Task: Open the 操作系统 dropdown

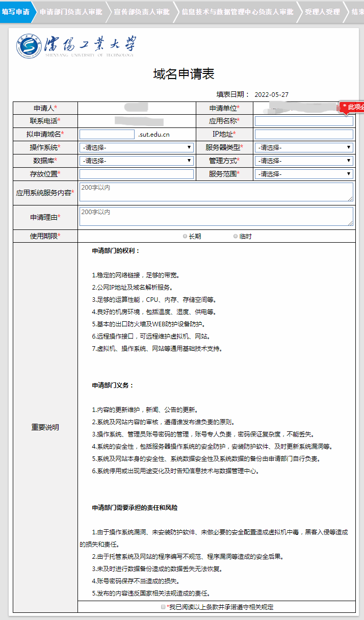Action: (137, 147)
